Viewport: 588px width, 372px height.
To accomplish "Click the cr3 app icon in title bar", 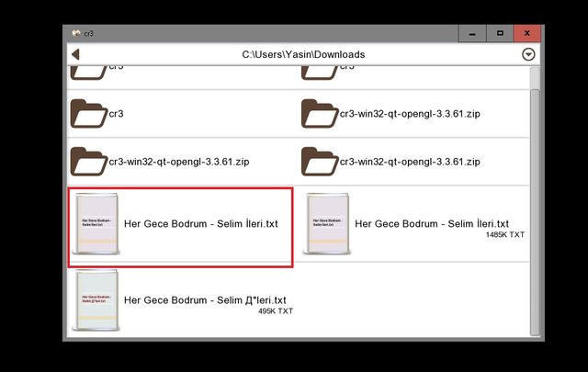I will pos(76,33).
